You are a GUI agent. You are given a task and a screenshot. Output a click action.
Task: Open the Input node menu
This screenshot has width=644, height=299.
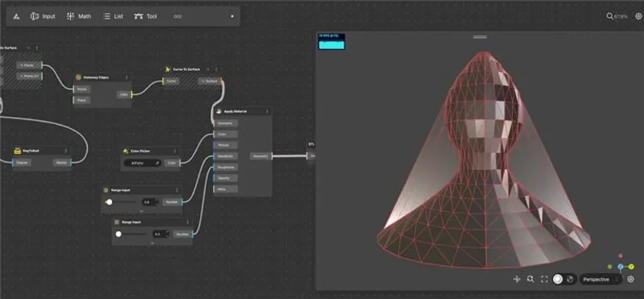tap(43, 16)
